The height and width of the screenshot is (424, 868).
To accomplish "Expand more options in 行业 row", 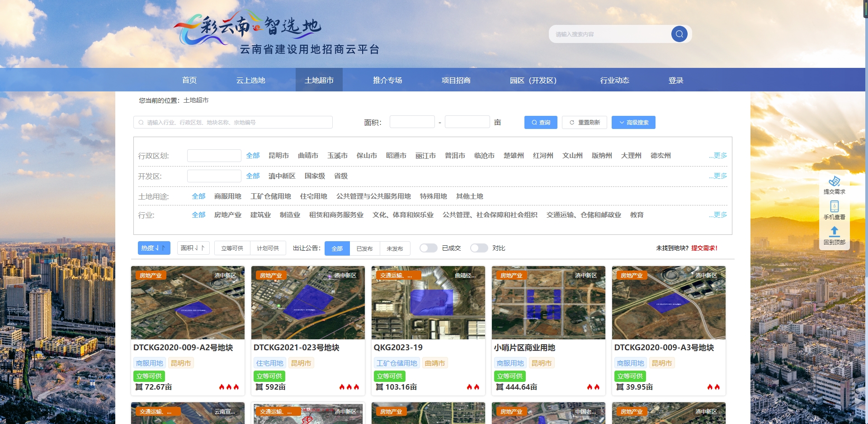I will pyautogui.click(x=718, y=215).
